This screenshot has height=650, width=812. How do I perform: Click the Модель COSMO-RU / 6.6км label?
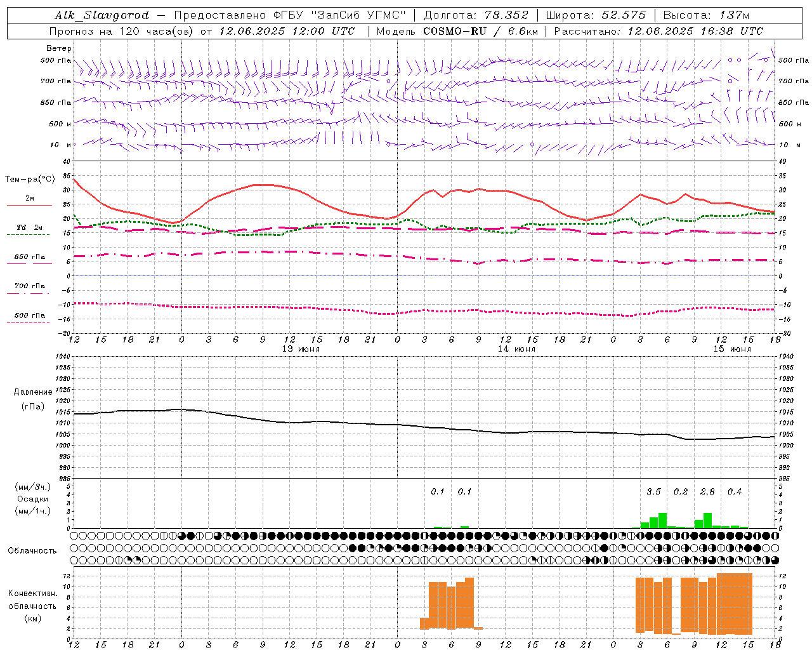[x=457, y=31]
